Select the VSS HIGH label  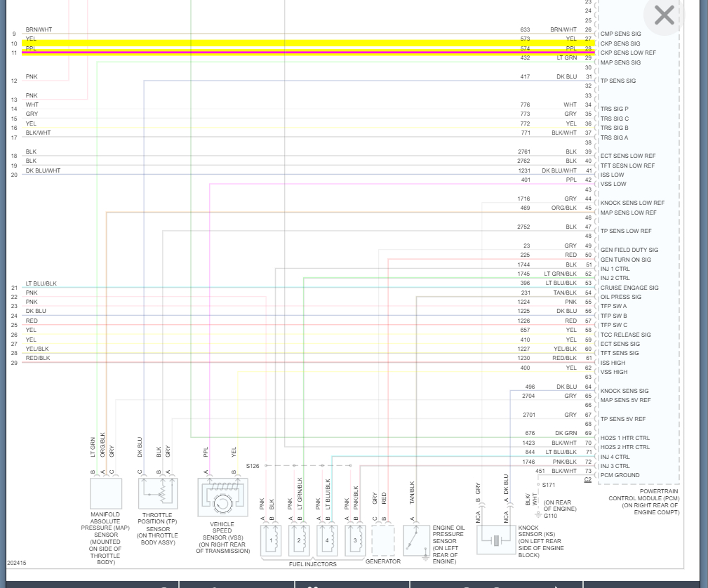[x=614, y=372]
